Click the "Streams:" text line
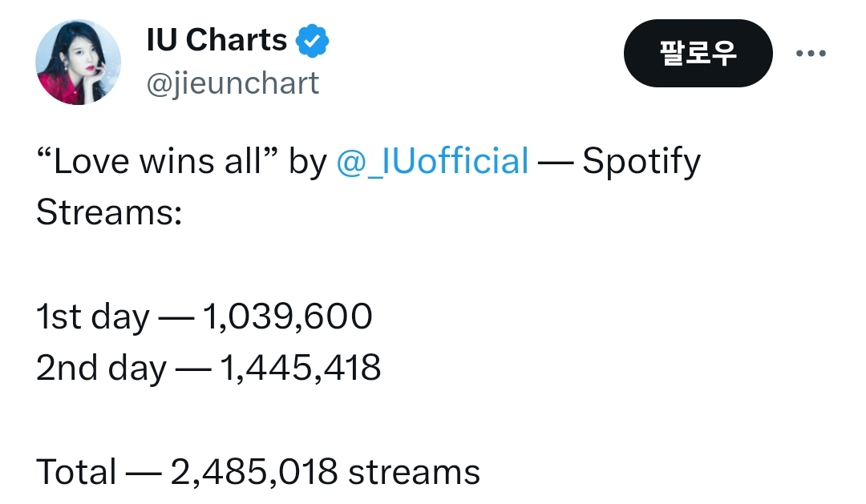Image resolution: width=866 pixels, height=504 pixels. pos(110,213)
